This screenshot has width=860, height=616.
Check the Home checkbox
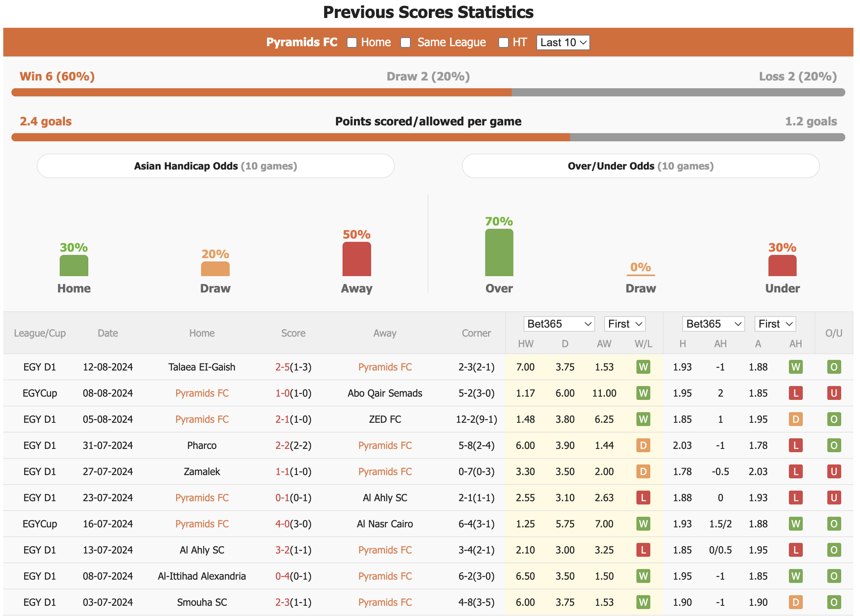tap(352, 42)
